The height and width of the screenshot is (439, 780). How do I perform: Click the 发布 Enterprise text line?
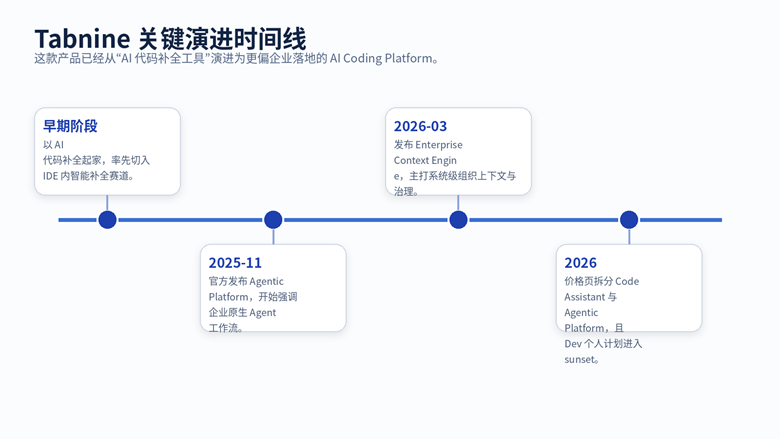coord(428,145)
